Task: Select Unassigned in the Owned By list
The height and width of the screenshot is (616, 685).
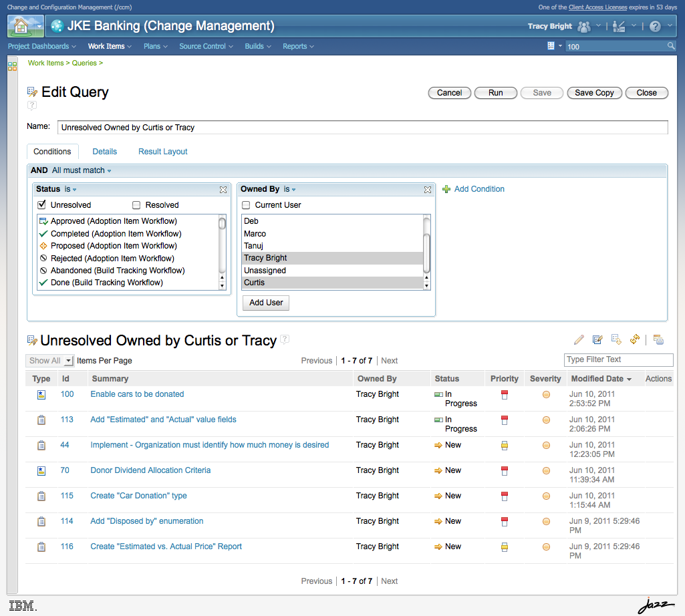Action: coord(332,271)
